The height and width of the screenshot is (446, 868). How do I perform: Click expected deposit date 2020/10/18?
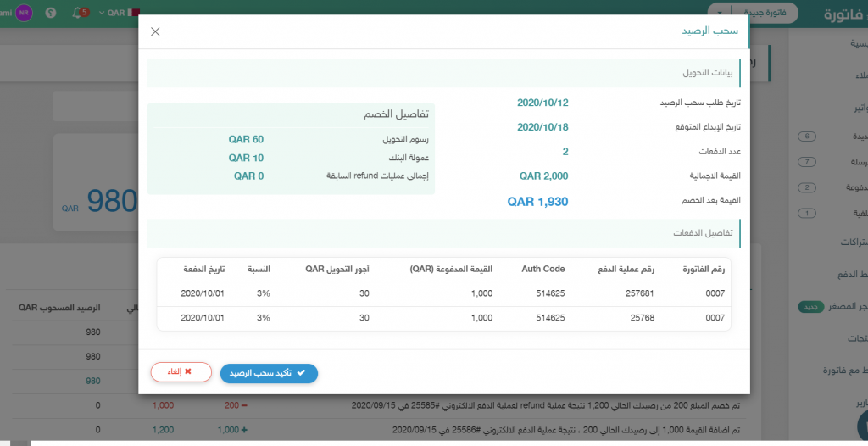point(542,127)
